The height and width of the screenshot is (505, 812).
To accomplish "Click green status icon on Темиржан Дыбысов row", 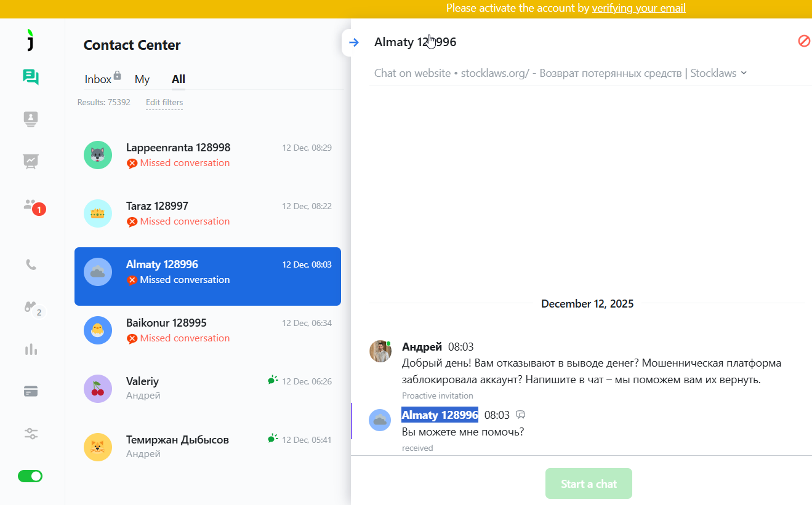I will (273, 439).
